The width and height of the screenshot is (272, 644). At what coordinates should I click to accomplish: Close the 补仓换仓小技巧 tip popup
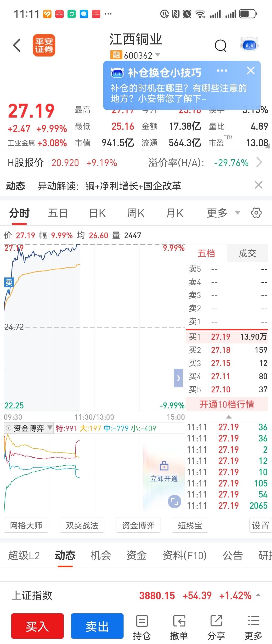251,70
